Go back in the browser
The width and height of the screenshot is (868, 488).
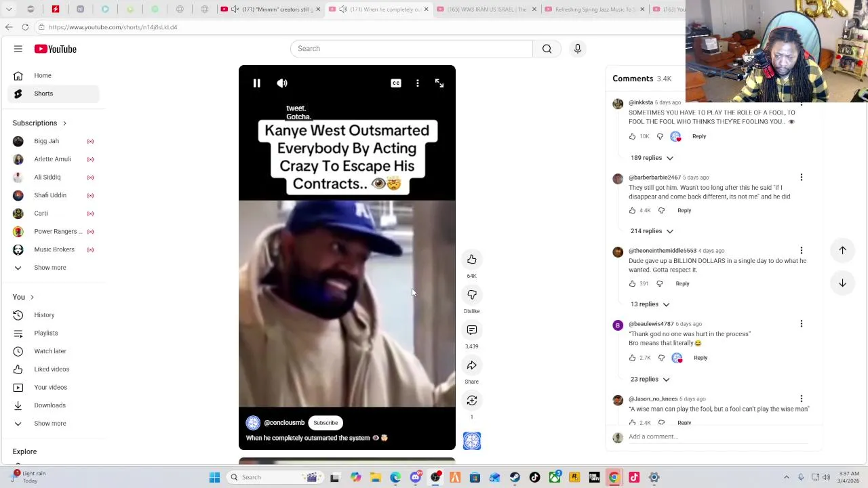pos(9,27)
